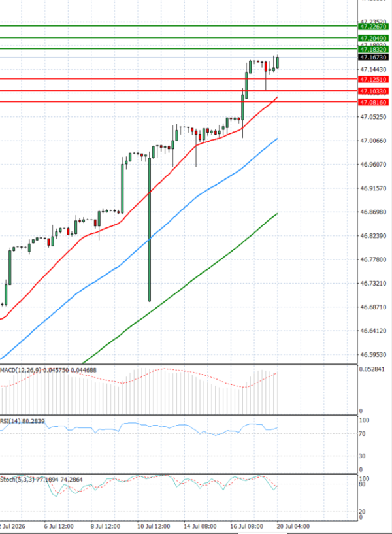Viewport: 392px width, 534px height.
Task: Click the RSI(14) indicator label
Action: point(10,421)
